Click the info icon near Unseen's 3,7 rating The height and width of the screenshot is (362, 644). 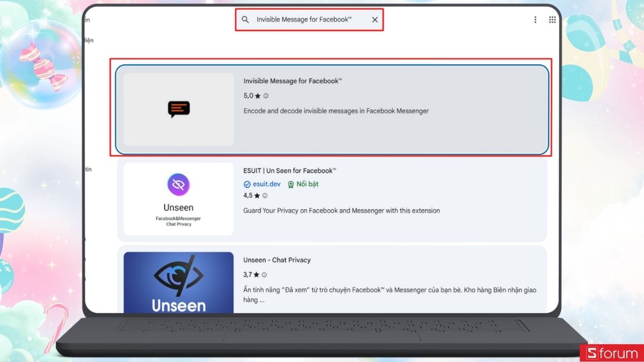point(264,275)
